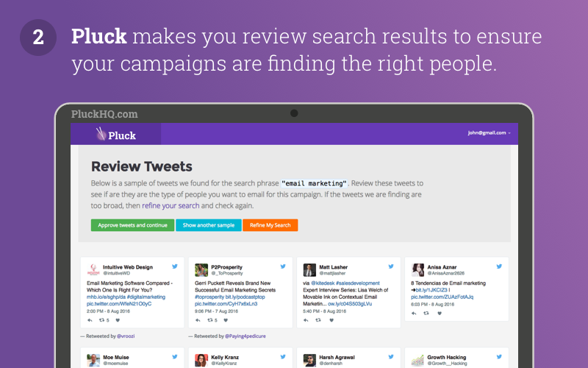Open the john@gmail.com account dropdown

point(489,132)
